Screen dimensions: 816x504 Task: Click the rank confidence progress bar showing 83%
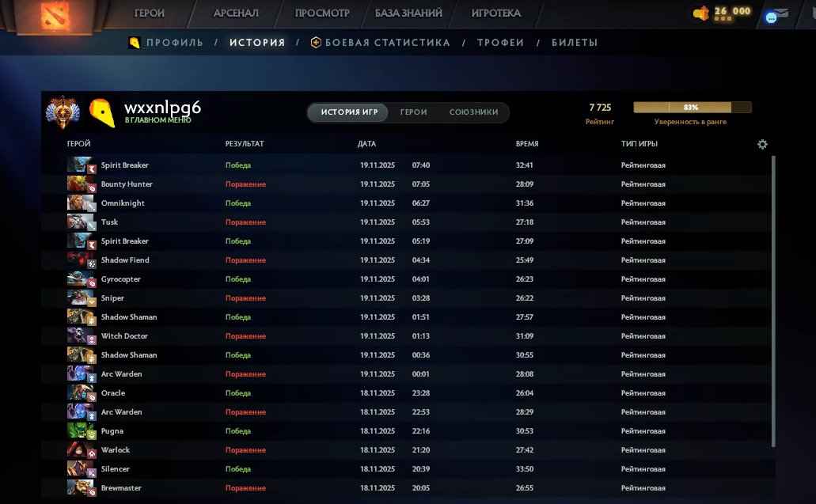691,106
